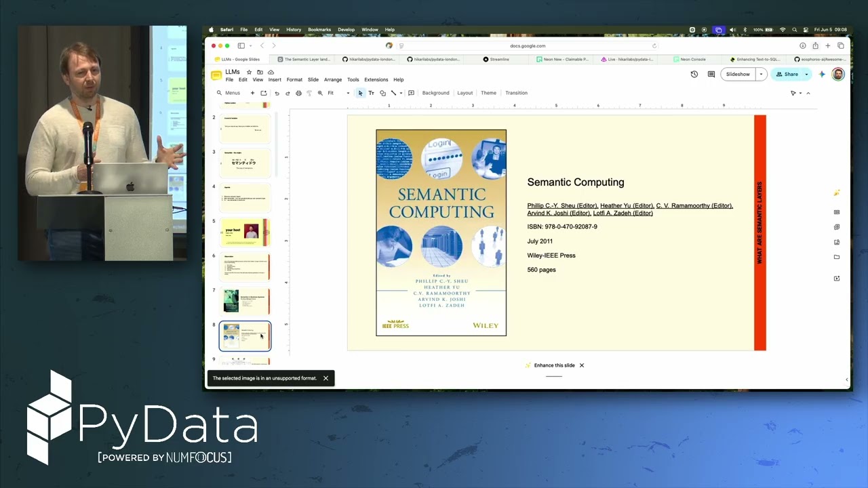Switch to the Streamline tab
868x488 pixels.
click(x=496, y=59)
